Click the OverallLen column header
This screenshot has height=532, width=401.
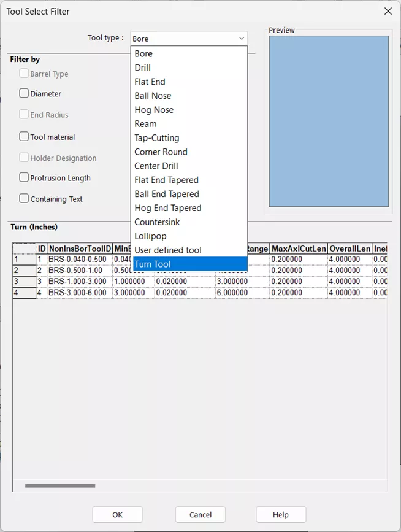click(350, 249)
